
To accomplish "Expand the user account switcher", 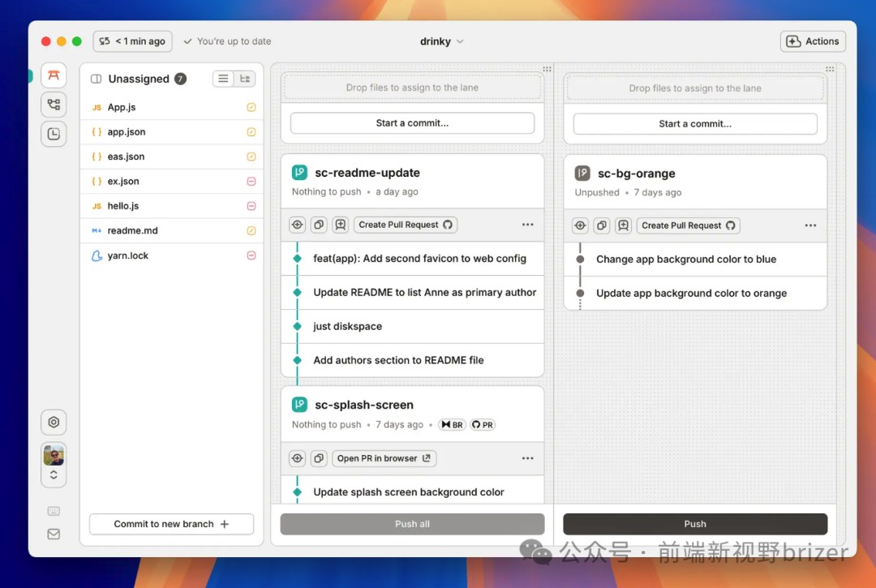I will click(x=54, y=475).
